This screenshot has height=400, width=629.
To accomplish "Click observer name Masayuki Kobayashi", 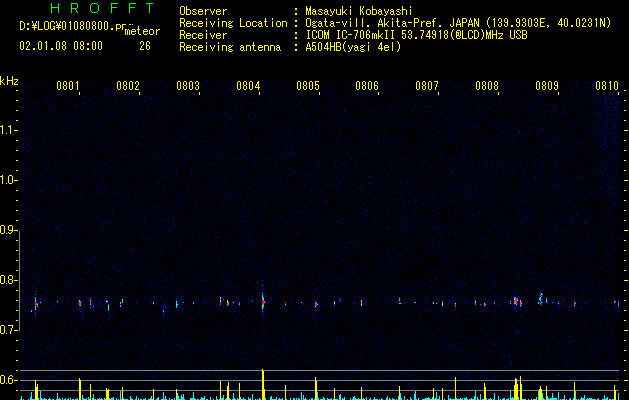I will pyautogui.click(x=359, y=11).
